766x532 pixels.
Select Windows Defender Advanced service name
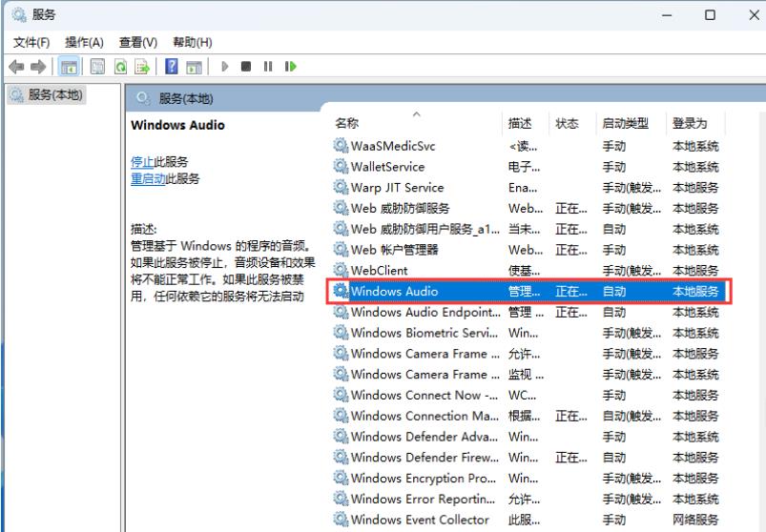click(x=424, y=437)
